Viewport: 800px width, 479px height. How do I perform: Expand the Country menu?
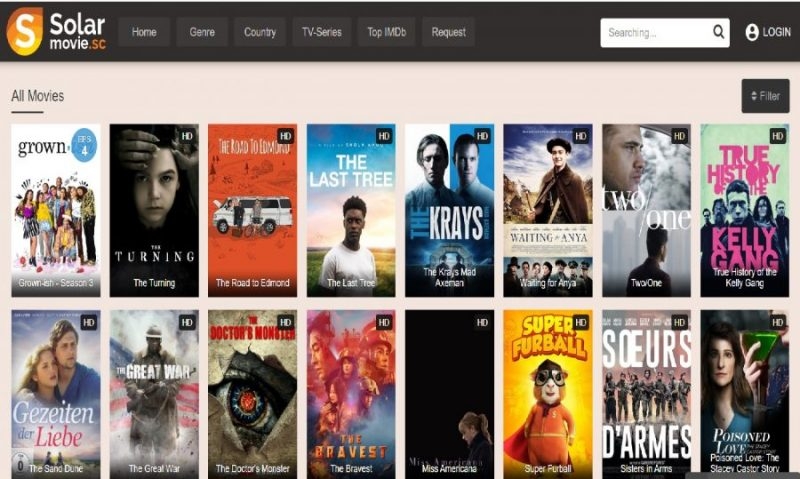pyautogui.click(x=260, y=32)
